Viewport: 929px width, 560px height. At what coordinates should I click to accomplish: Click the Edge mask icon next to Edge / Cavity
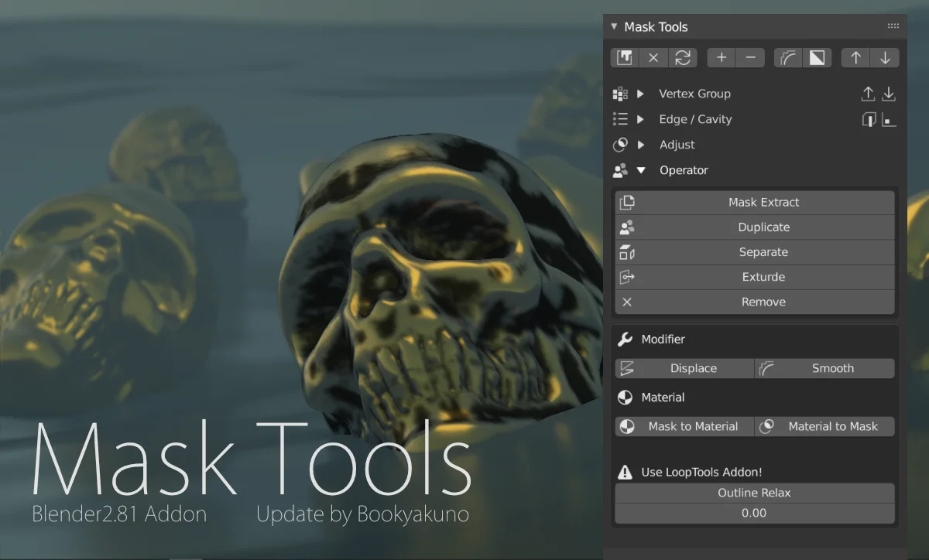coord(869,119)
